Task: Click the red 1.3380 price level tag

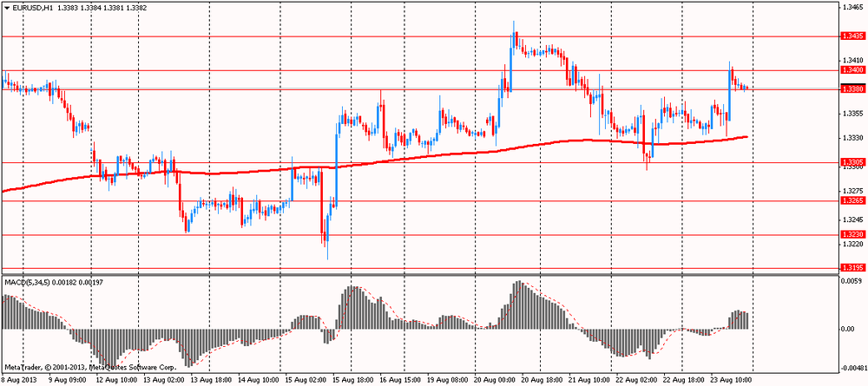Action: pos(852,88)
